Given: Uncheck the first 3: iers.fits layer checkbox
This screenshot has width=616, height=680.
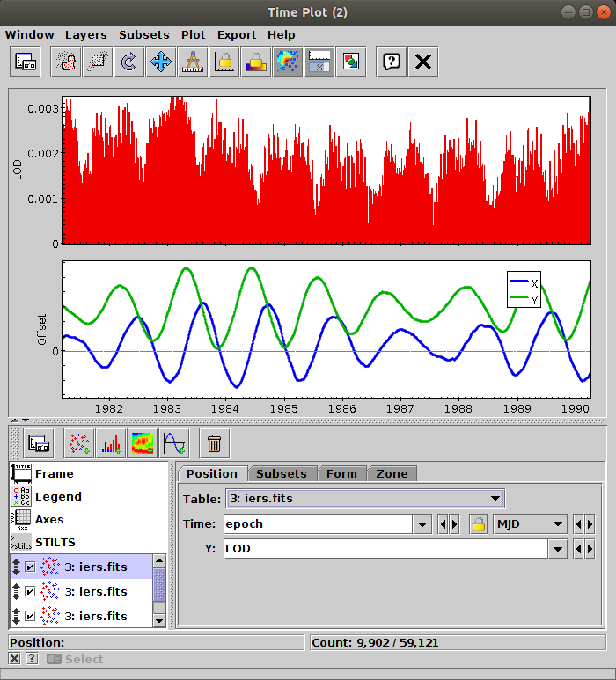Looking at the screenshot, I should click(x=31, y=567).
